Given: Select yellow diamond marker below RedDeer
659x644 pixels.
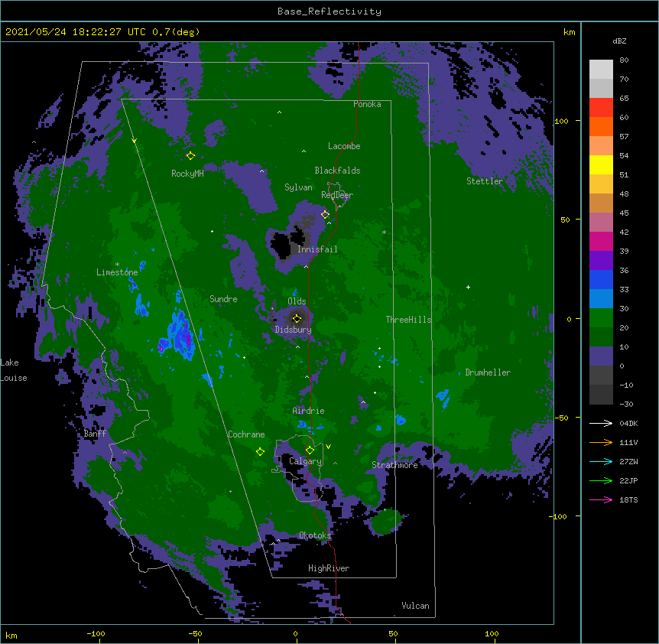Looking at the screenshot, I should pos(325,215).
